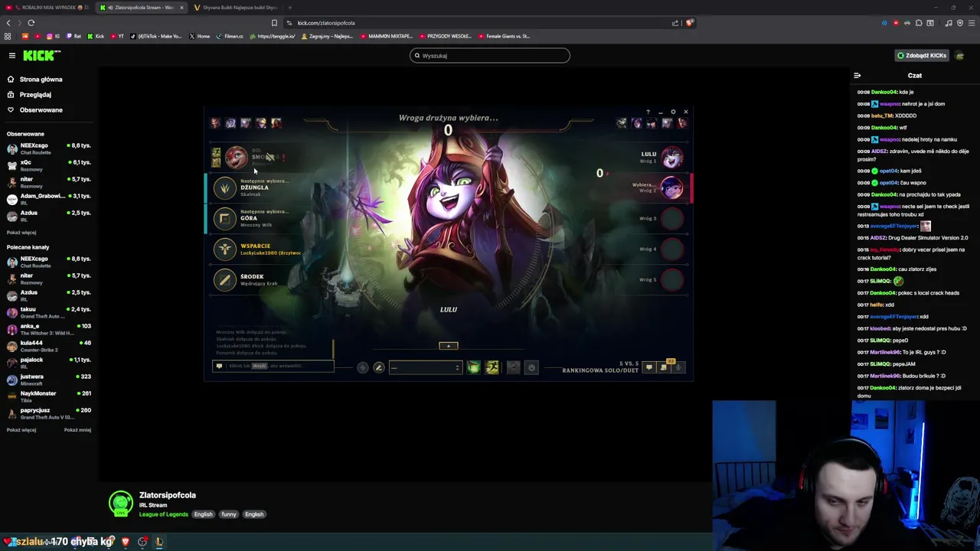
Task: Click the KICK logo
Action: 41,55
